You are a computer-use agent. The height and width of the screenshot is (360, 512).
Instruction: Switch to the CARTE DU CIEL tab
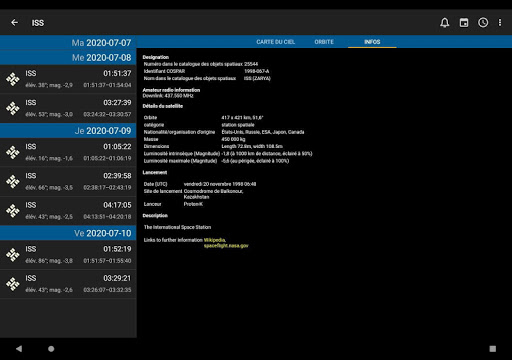[275, 42]
